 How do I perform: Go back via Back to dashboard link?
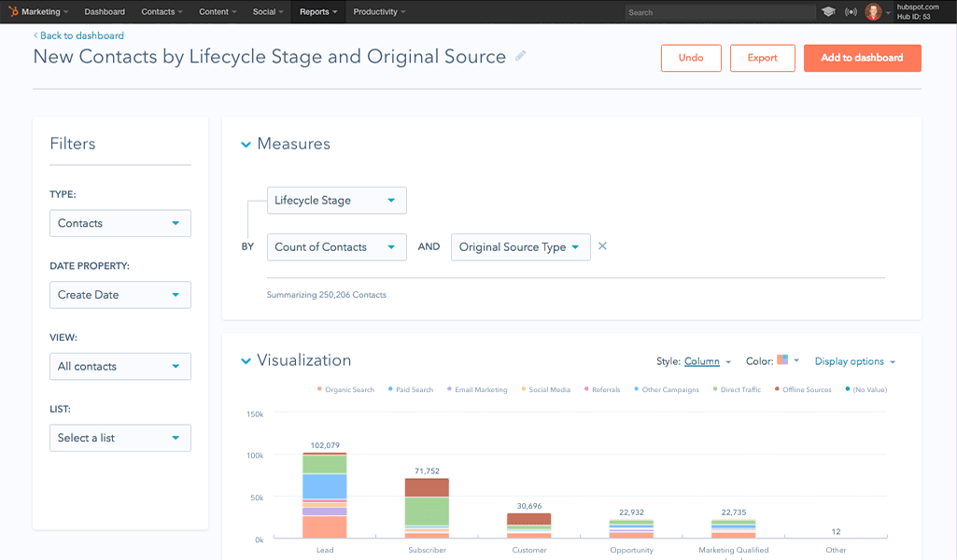(x=79, y=35)
